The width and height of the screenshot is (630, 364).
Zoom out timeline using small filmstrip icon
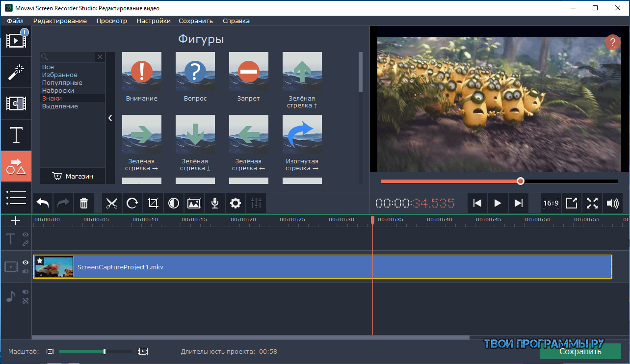[50, 351]
